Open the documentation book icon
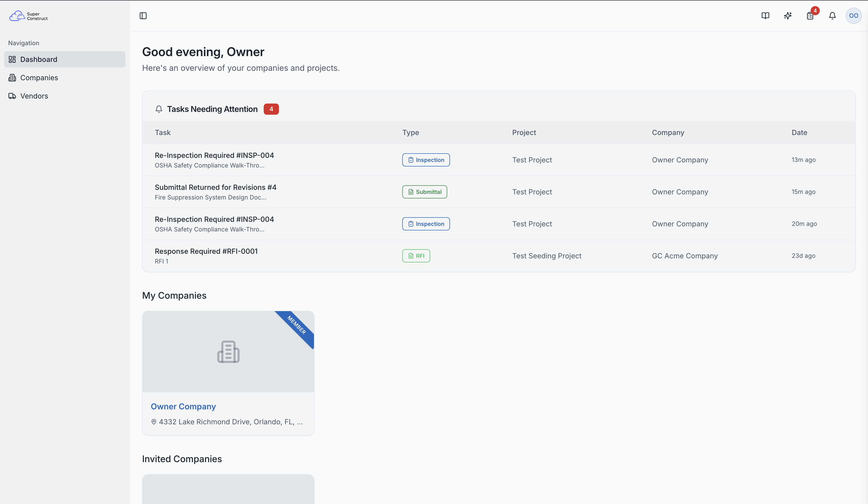 (x=765, y=16)
